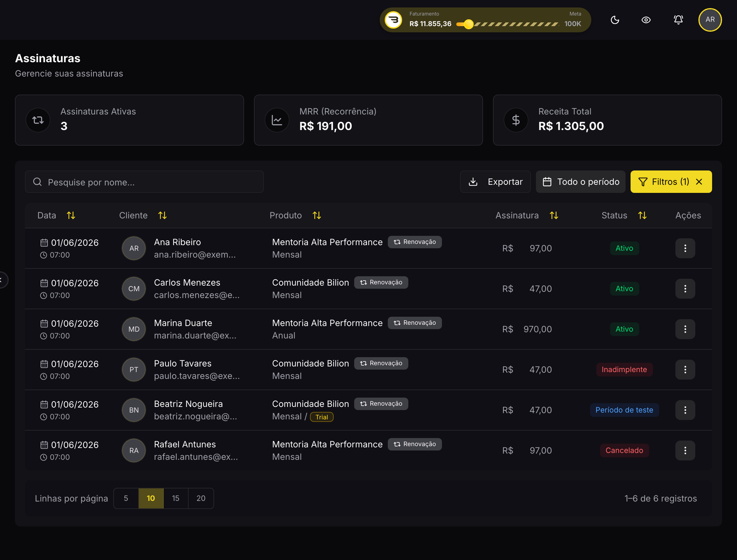Click Renovação badge in Rafael Antunes row
737x560 pixels.
point(415,444)
